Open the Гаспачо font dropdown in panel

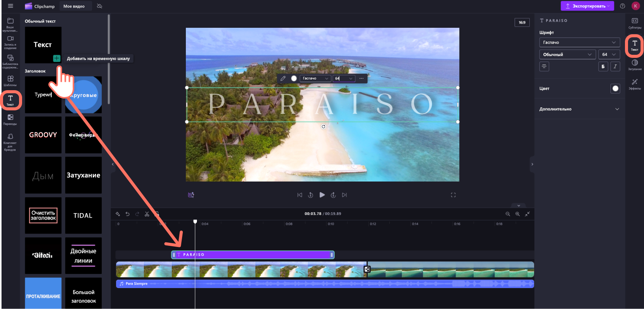580,42
